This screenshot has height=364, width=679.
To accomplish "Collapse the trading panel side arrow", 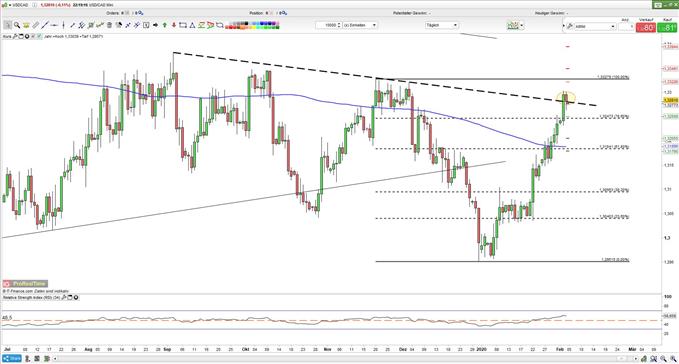I will click(563, 26).
